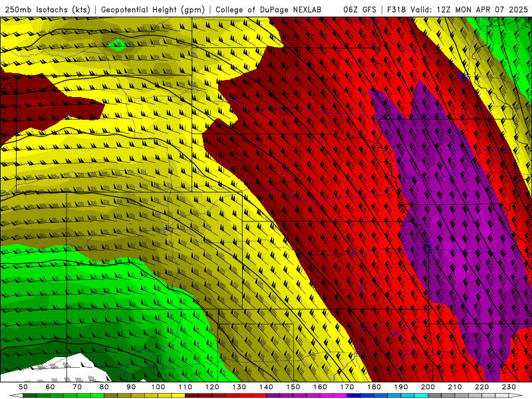Click the small isolated green patch on the map

[118, 45]
